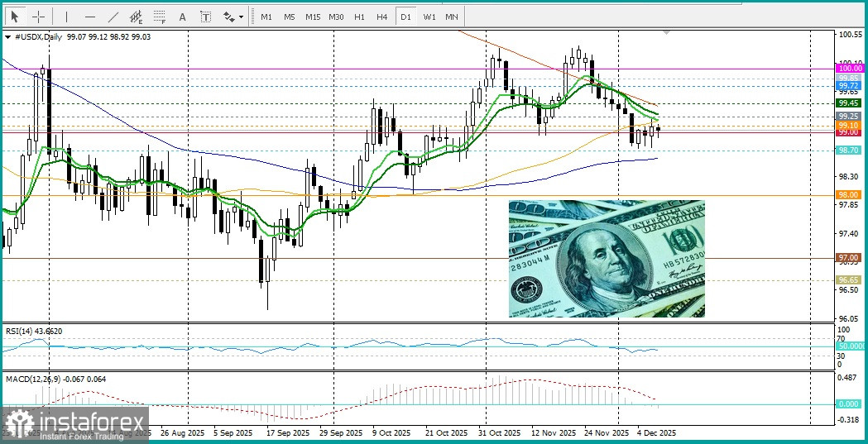
Task: Toggle the D1 daily timeframe
Action: [x=405, y=17]
